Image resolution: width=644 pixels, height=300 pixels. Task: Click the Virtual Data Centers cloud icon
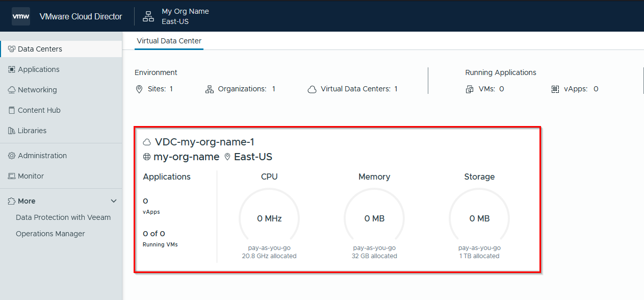pyautogui.click(x=312, y=89)
